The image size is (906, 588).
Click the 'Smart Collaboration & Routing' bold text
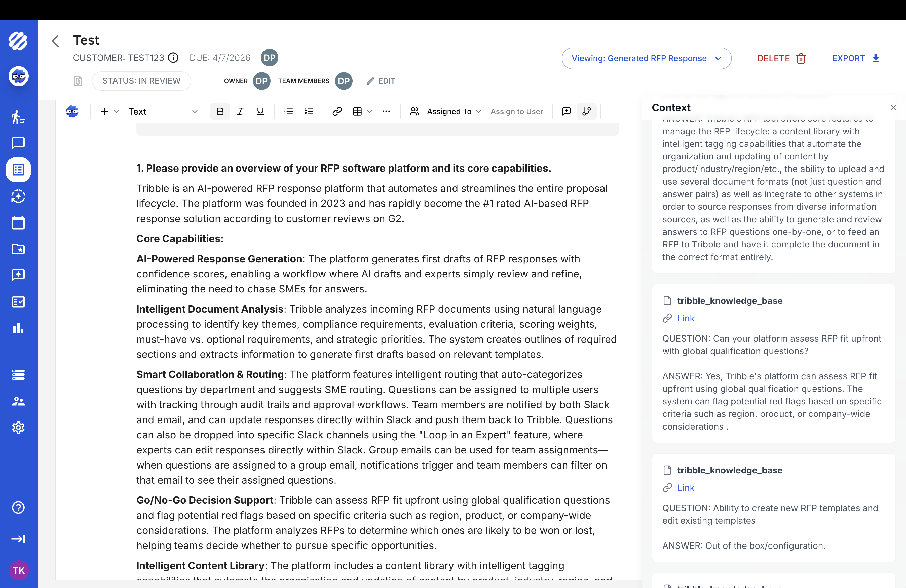210,374
